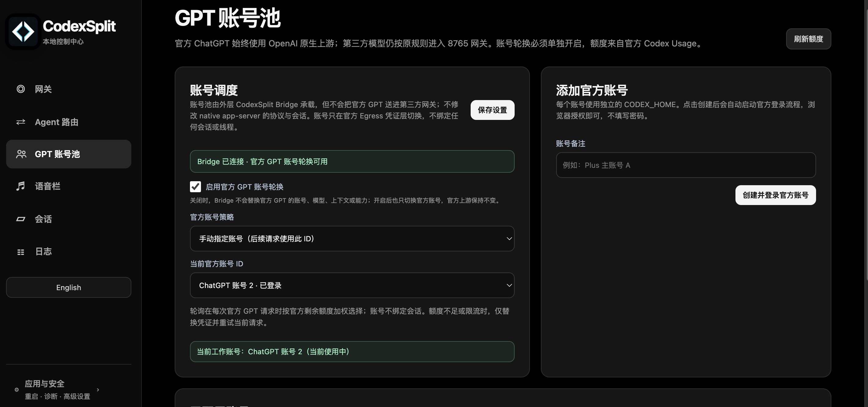Click the 当前工作账号 status banner
Image resolution: width=868 pixels, height=407 pixels.
[x=352, y=352]
